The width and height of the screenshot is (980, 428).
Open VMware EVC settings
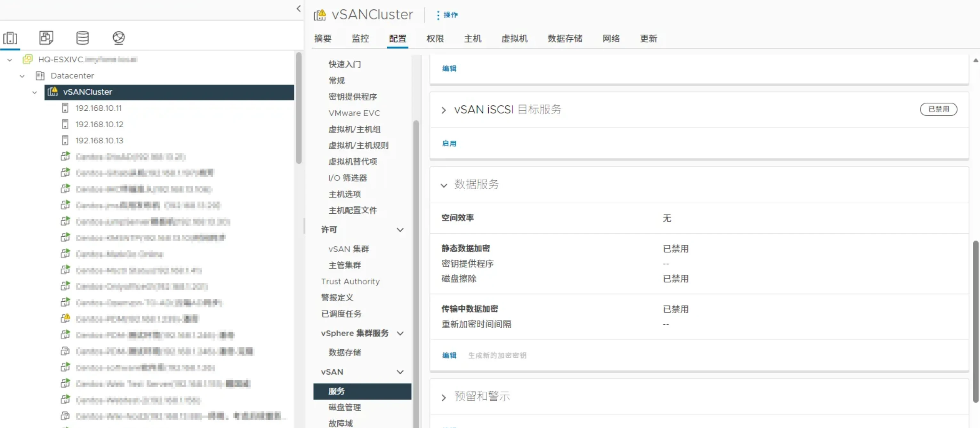(x=354, y=113)
